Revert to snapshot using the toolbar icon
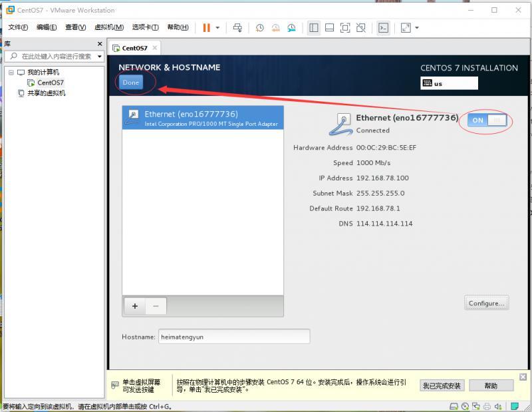The image size is (532, 412). click(x=275, y=27)
